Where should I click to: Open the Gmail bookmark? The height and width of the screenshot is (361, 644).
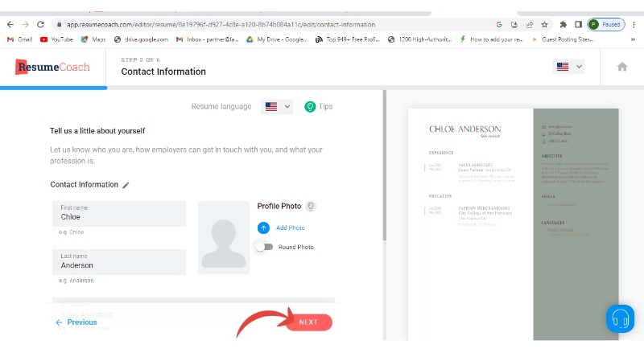coord(20,39)
